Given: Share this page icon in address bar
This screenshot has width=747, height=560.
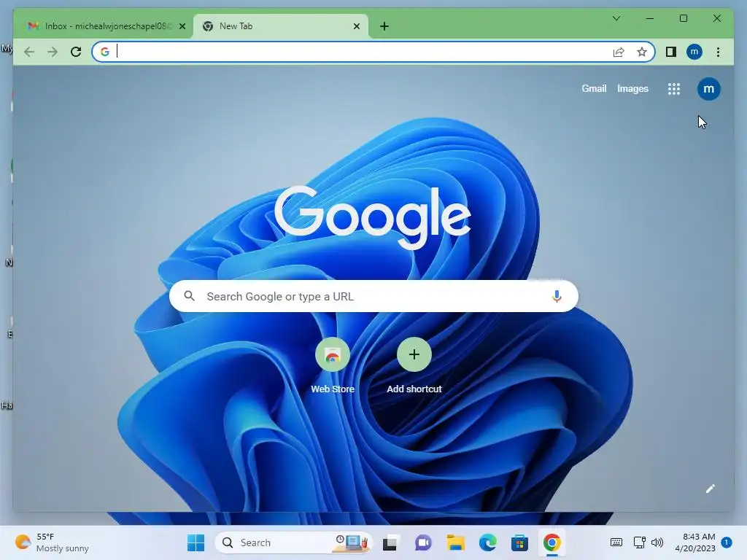Looking at the screenshot, I should pyautogui.click(x=619, y=52).
